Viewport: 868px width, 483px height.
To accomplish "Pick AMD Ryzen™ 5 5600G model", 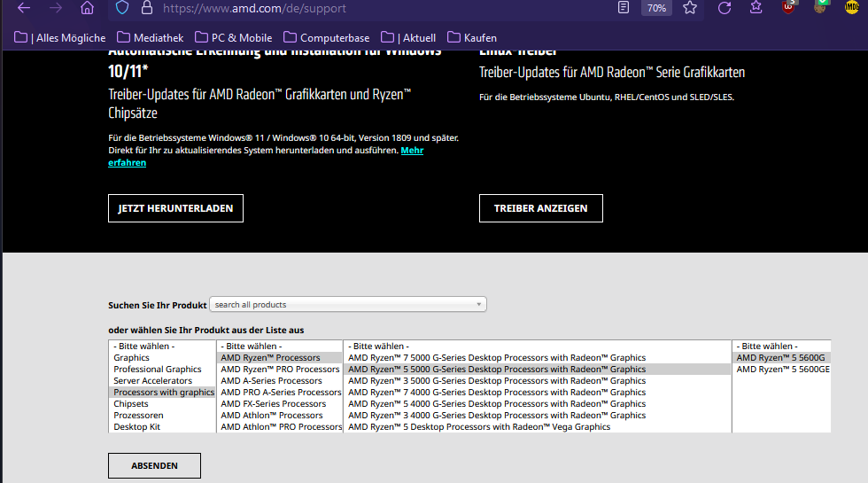I will [x=781, y=358].
